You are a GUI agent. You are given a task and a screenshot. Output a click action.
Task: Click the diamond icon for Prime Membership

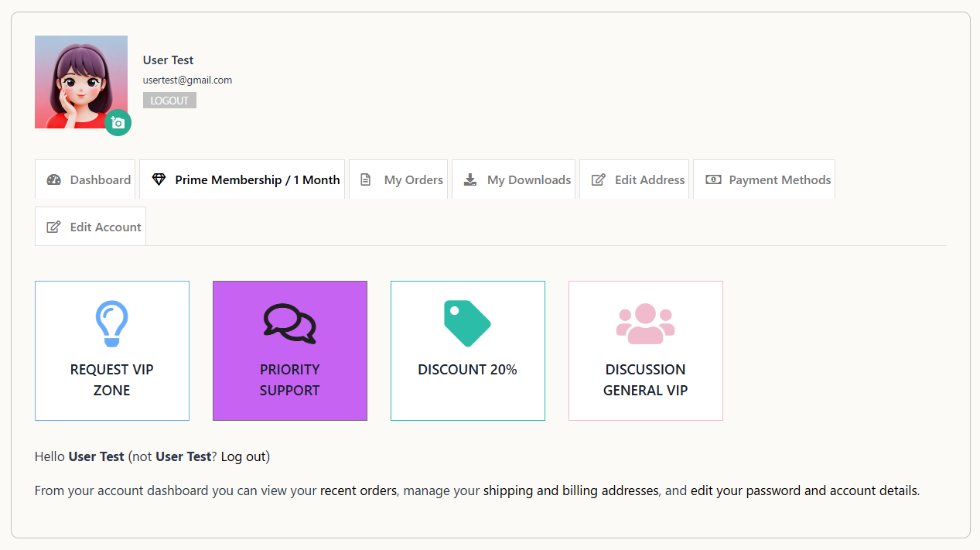coord(159,179)
